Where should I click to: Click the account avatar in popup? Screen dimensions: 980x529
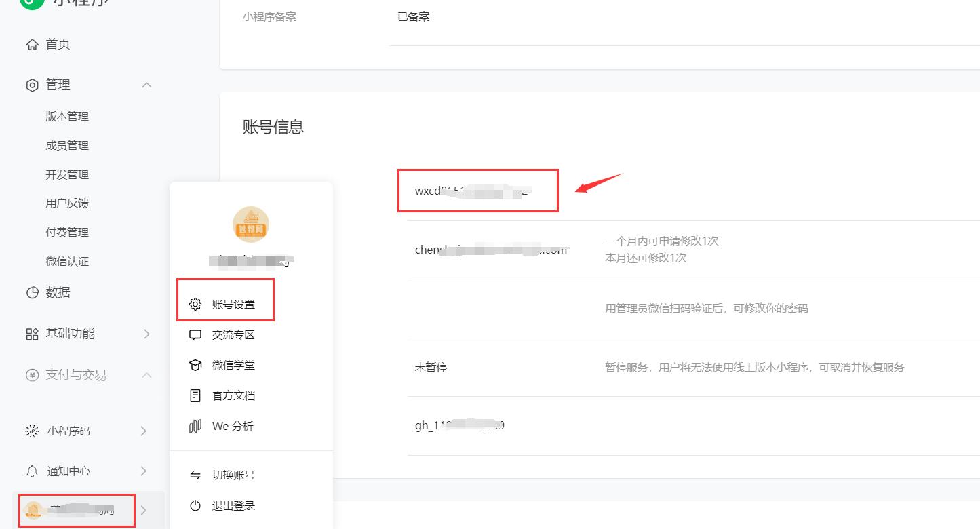(251, 224)
